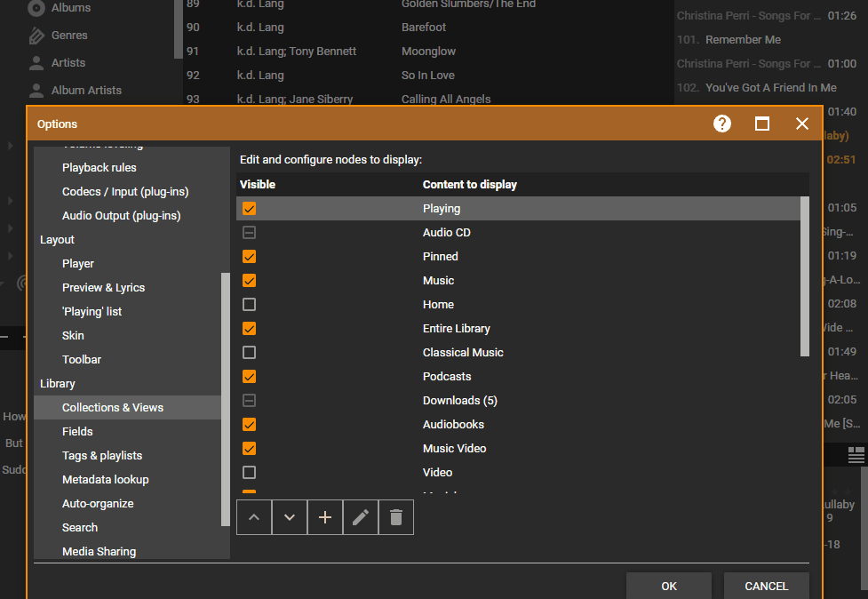Click the node list vertical scrollbar
This screenshot has height=599, width=868.
(805, 276)
